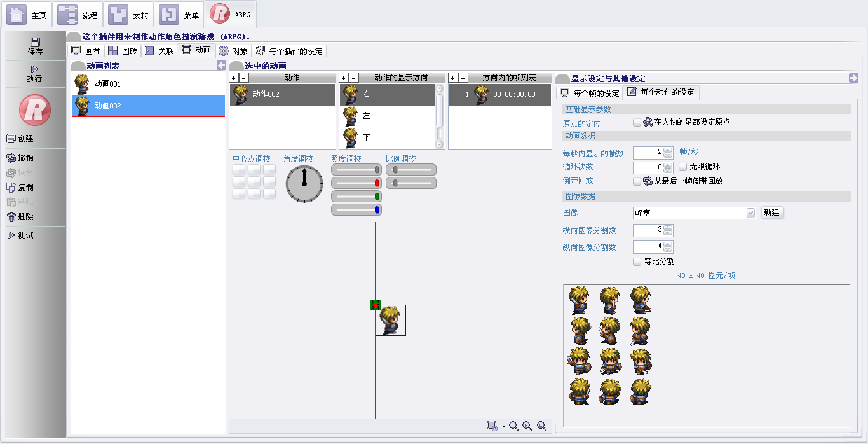
Task: Click the top-left center point adjust button
Action: (239, 169)
